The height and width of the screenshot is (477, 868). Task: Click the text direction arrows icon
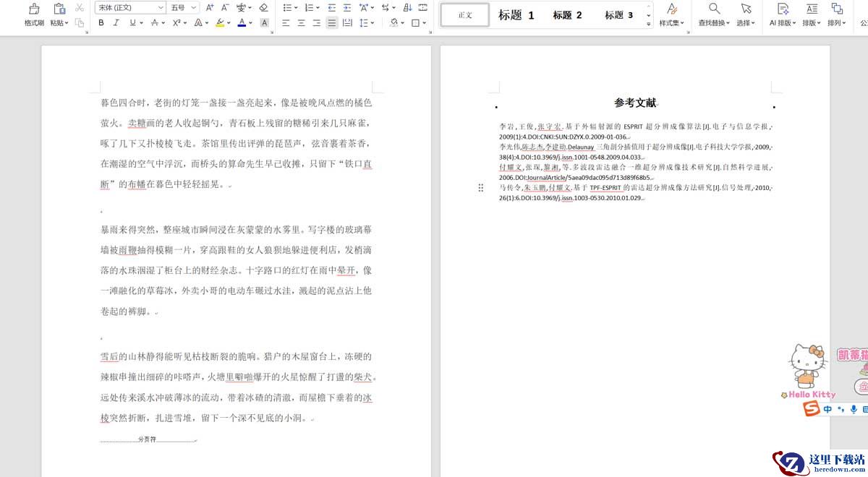point(386,7)
